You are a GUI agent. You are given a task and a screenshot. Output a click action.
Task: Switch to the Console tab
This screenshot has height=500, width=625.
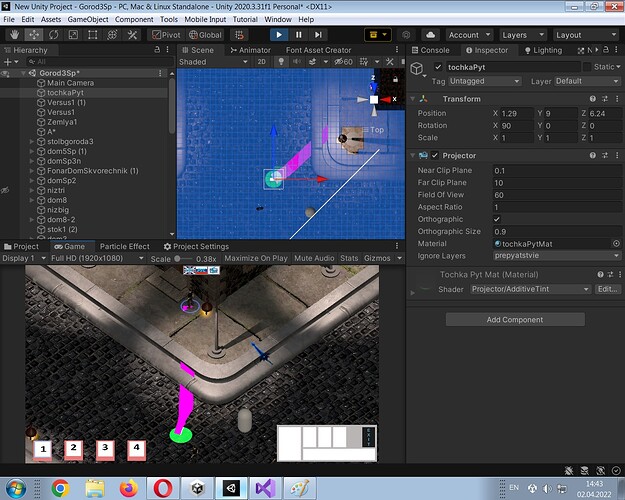(430, 50)
